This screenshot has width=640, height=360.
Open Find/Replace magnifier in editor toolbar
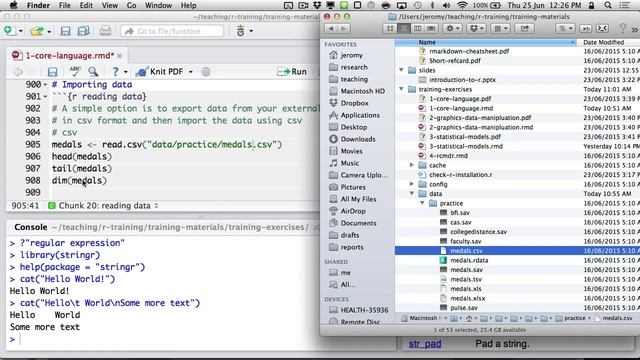click(93, 72)
